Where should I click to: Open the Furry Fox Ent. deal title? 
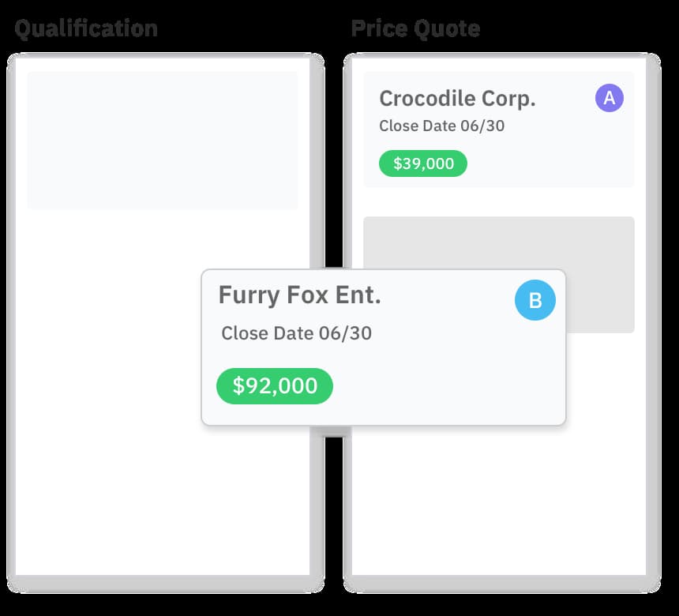pyautogui.click(x=299, y=295)
